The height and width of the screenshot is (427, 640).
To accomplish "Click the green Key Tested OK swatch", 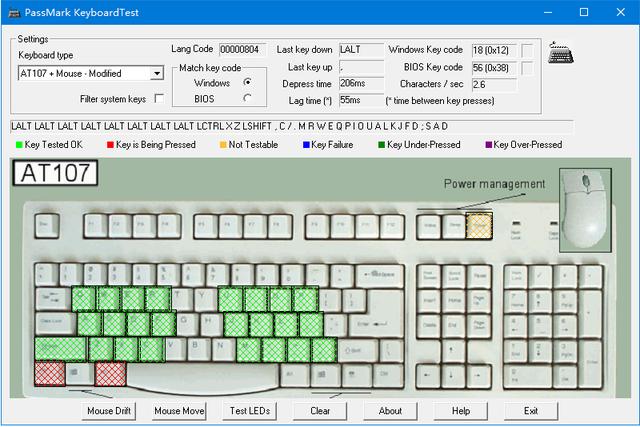I will coord(19,145).
